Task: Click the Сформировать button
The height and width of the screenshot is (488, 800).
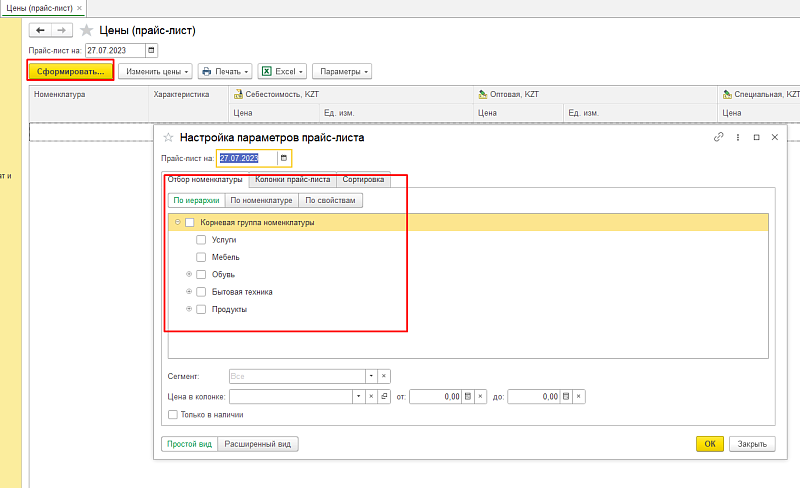Action: pyautogui.click(x=70, y=71)
